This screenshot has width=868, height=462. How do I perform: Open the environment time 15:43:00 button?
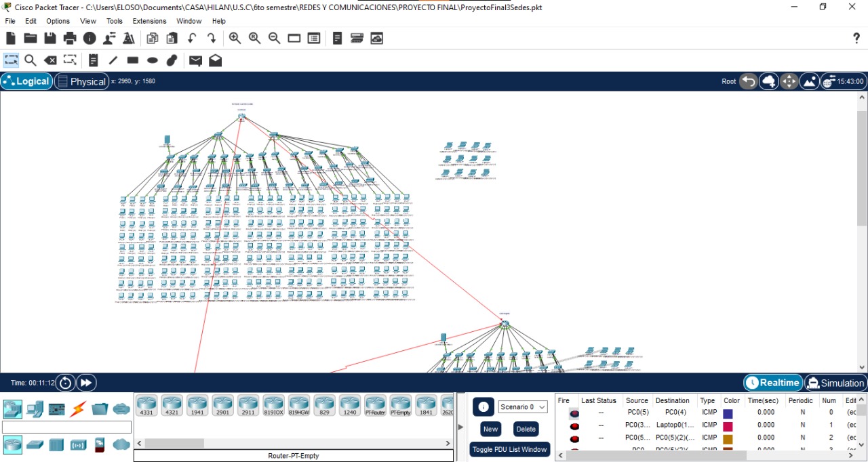pos(843,81)
